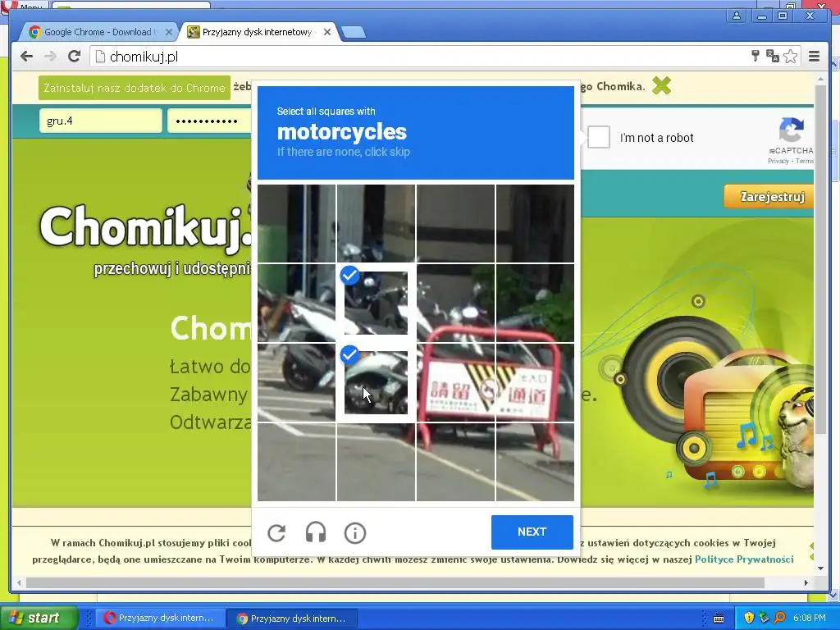
Task: Click the username field containing gru.4
Action: [x=100, y=121]
